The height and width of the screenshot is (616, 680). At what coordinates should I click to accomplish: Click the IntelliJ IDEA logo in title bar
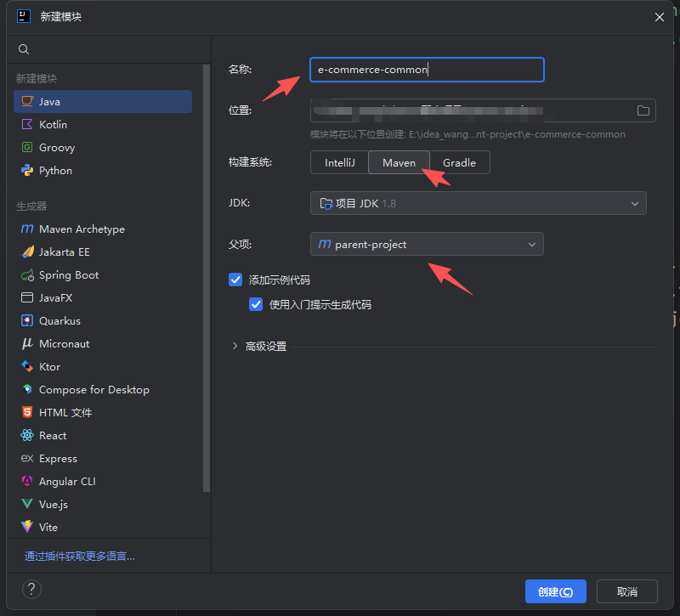(x=24, y=16)
